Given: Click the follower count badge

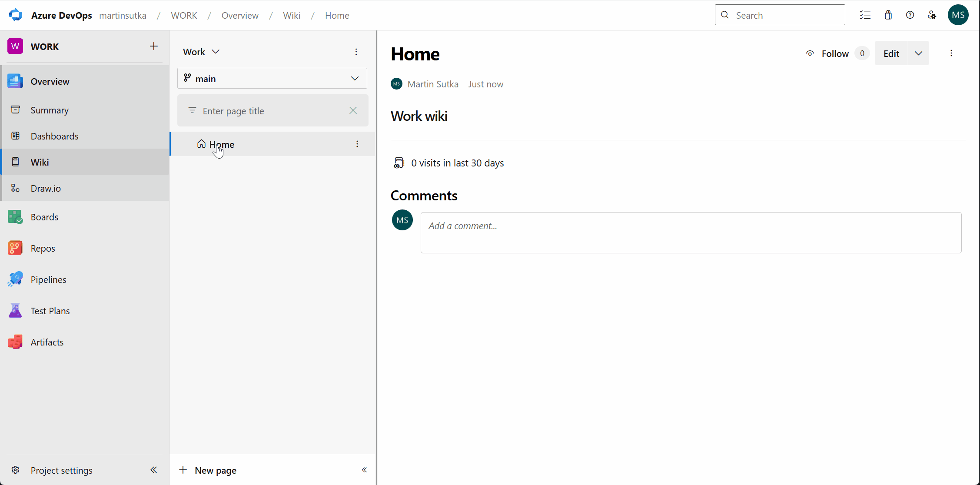Looking at the screenshot, I should 862,53.
